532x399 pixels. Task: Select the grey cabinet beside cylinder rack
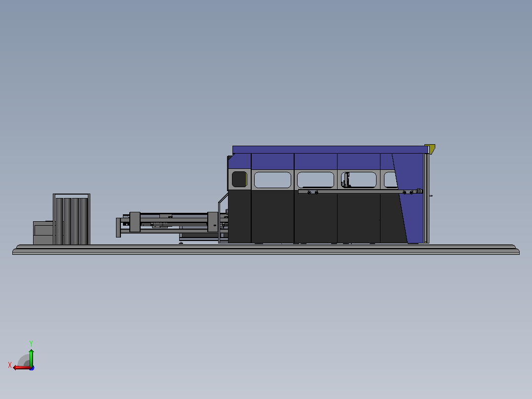coord(43,233)
